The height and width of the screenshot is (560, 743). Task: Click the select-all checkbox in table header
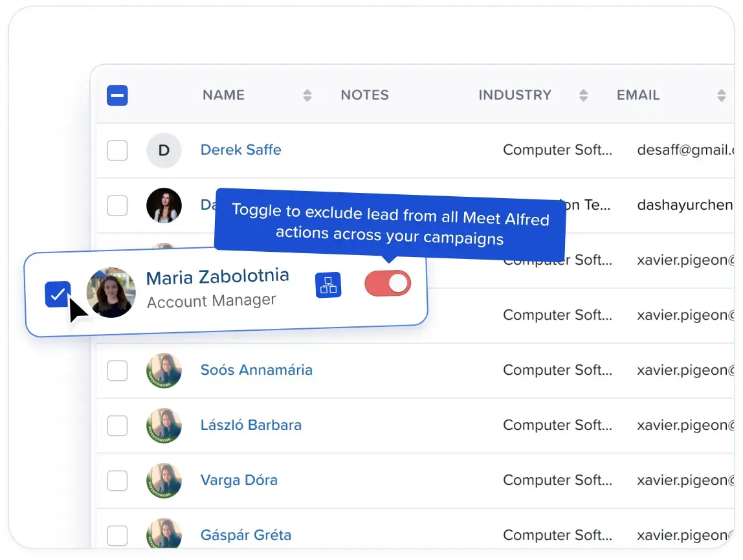(117, 95)
